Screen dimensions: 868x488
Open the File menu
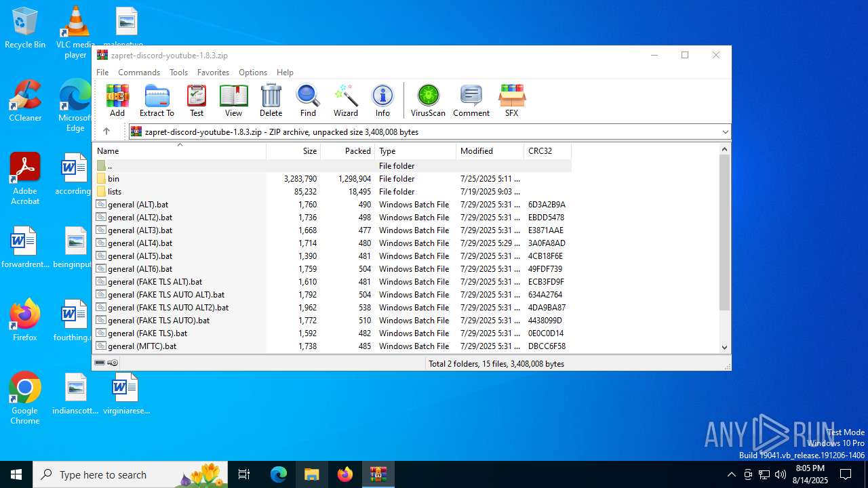[102, 72]
